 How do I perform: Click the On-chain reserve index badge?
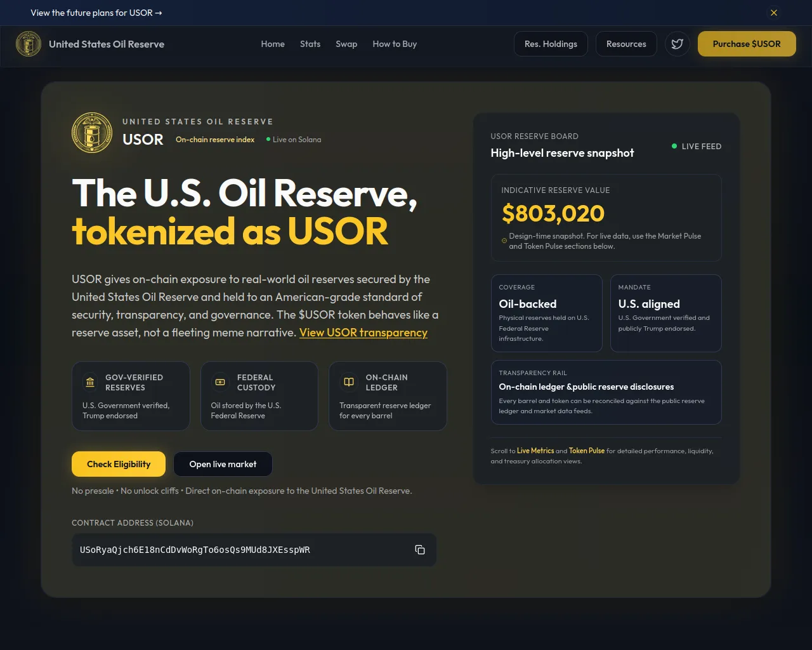pos(215,139)
